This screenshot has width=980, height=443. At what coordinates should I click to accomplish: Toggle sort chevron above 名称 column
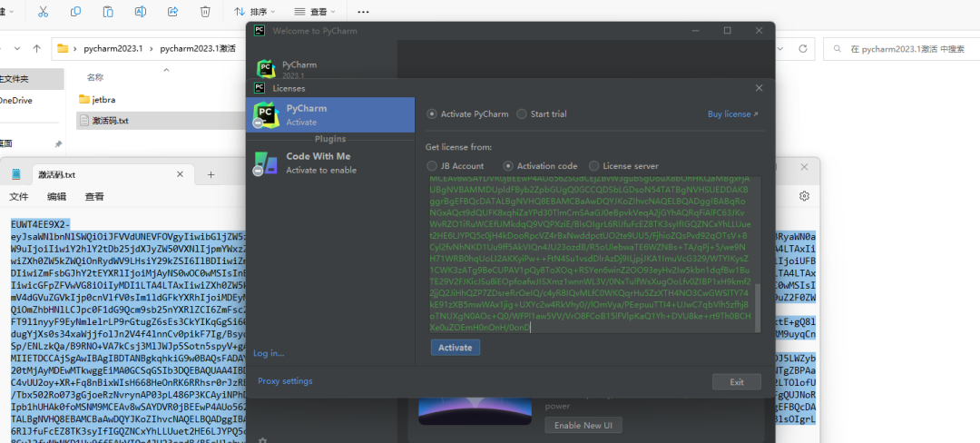pyautogui.click(x=166, y=69)
